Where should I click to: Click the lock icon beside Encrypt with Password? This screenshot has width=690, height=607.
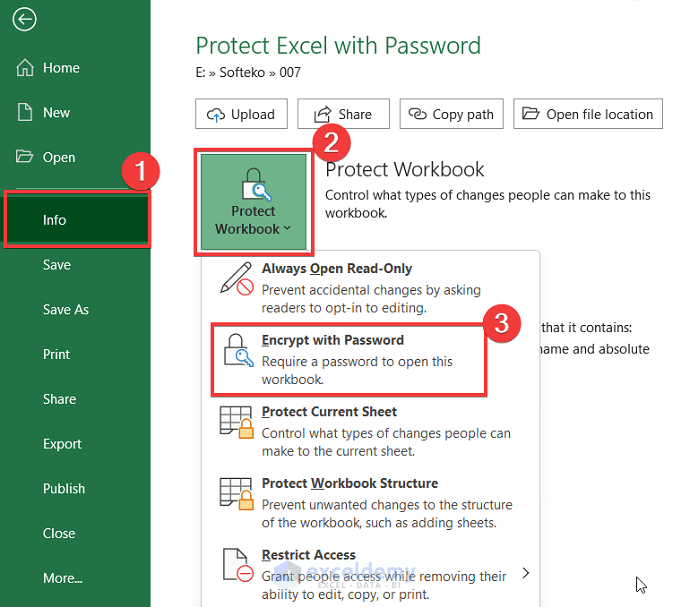coord(238,350)
